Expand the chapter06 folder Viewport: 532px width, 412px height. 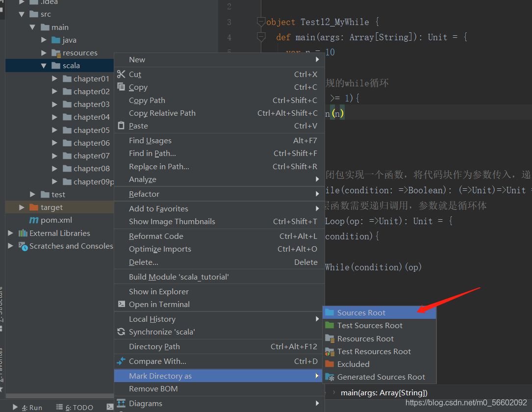tap(54, 143)
